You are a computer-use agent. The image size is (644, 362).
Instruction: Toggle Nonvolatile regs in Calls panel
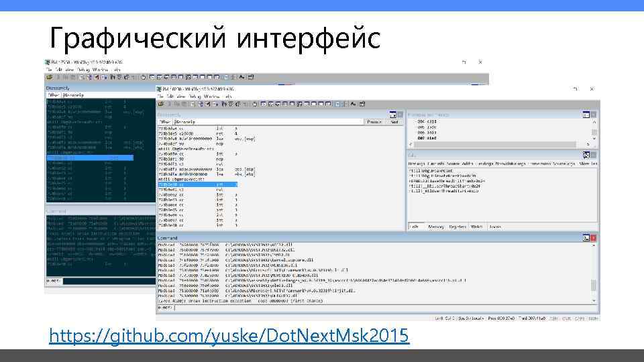511,164
